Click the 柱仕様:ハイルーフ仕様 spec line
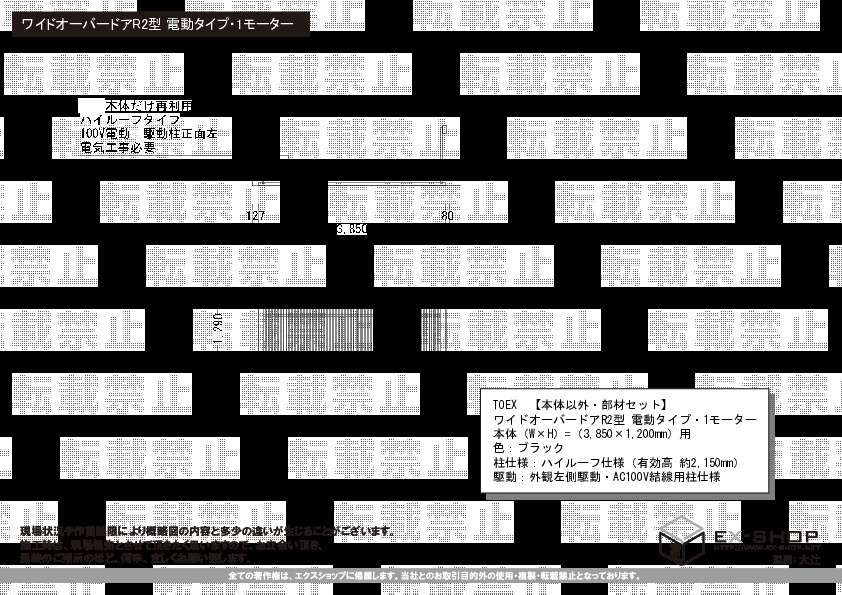This screenshot has width=842, height=595. (x=615, y=463)
